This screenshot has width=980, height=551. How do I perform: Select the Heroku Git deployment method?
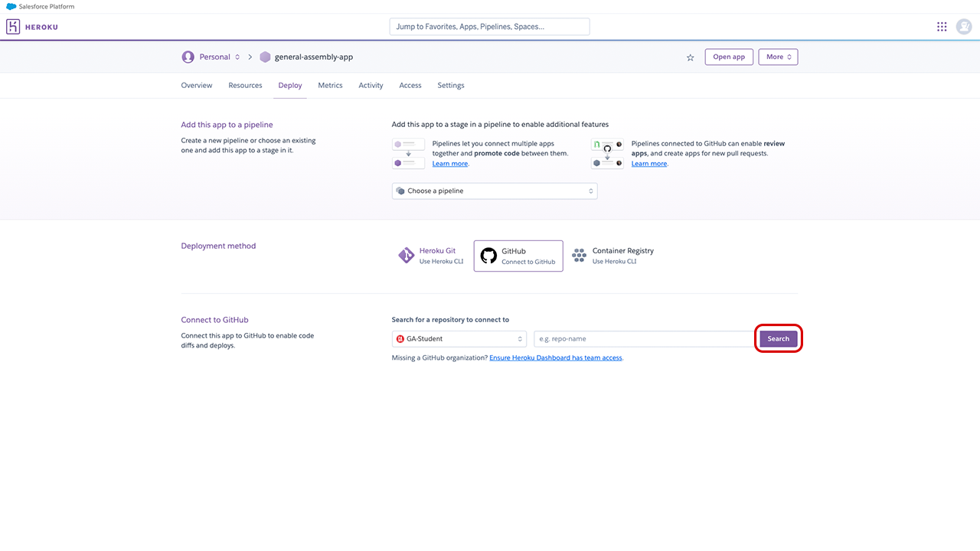pos(431,256)
